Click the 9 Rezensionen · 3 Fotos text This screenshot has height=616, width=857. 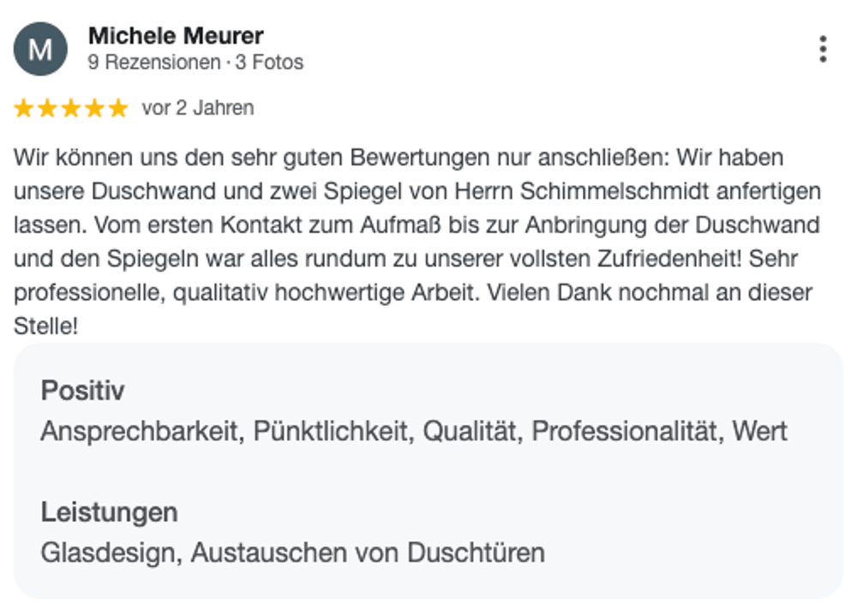pyautogui.click(x=195, y=63)
